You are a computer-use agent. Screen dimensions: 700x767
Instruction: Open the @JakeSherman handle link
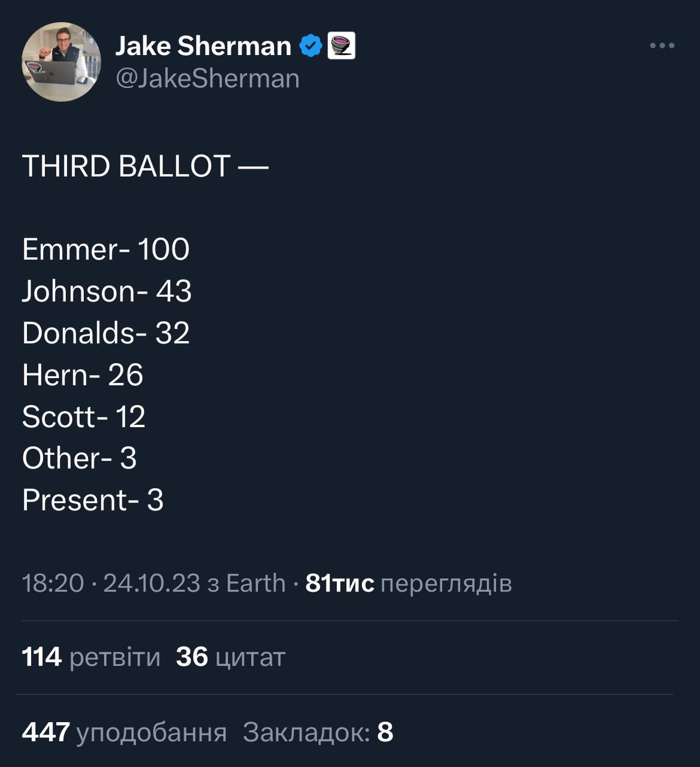point(207,78)
